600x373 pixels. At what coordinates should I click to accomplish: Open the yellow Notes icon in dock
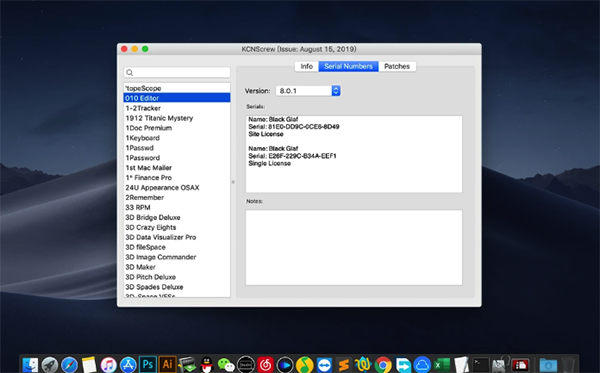pyautogui.click(x=89, y=365)
